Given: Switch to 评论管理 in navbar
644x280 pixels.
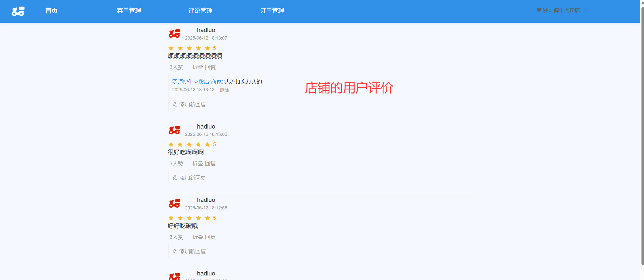Looking at the screenshot, I should coord(201,11).
